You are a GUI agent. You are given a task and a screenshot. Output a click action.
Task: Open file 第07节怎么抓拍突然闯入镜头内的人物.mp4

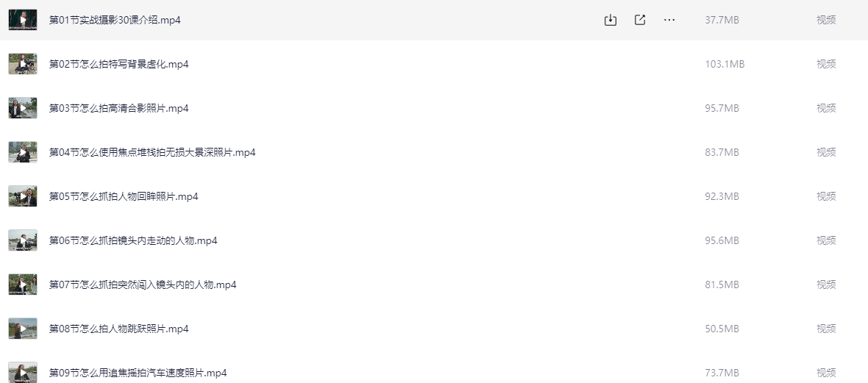[143, 284]
